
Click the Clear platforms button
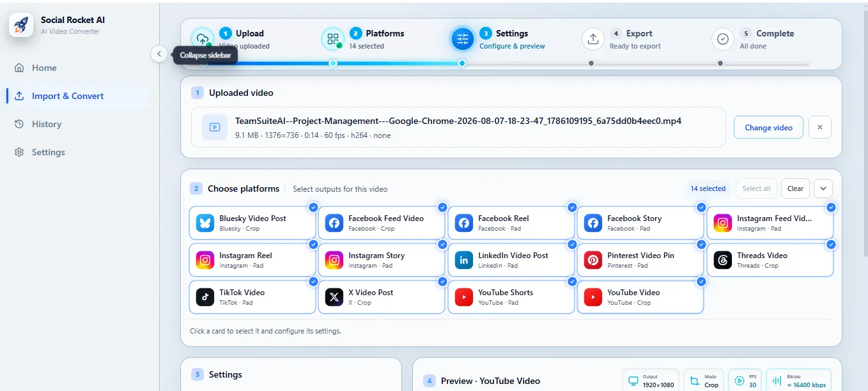[795, 188]
